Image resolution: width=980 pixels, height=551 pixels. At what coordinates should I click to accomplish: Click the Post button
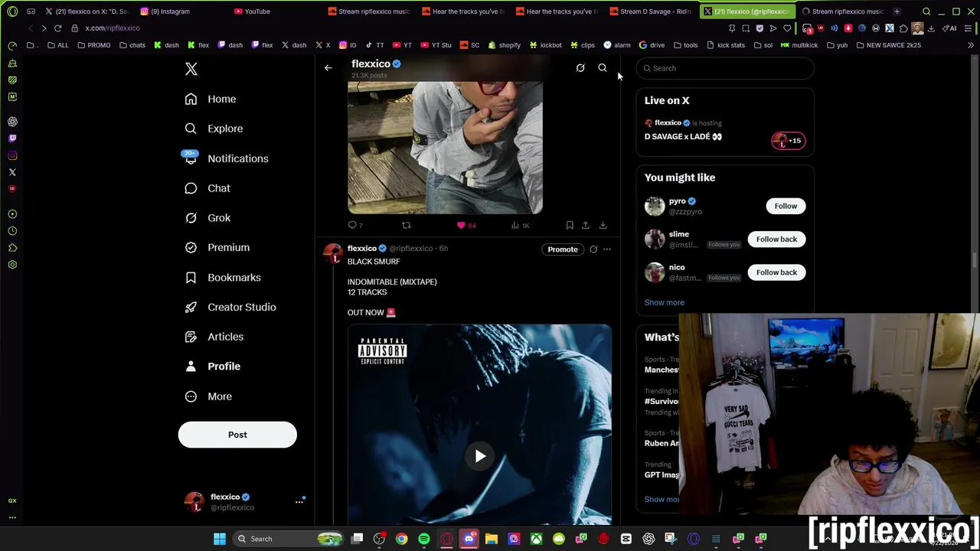(x=237, y=435)
